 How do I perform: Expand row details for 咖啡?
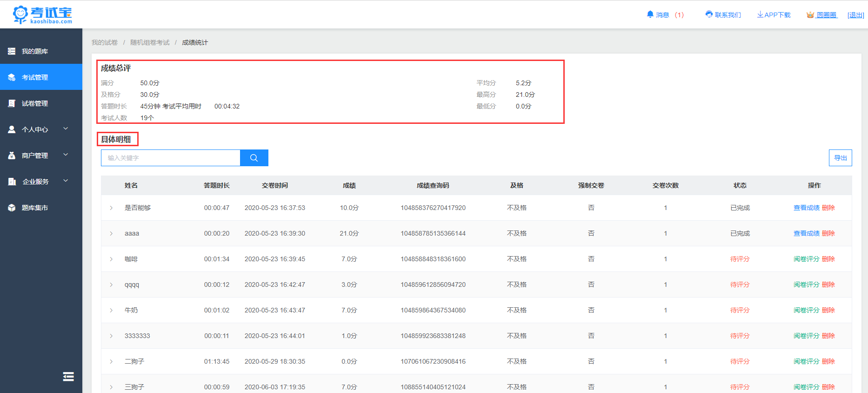click(x=111, y=259)
